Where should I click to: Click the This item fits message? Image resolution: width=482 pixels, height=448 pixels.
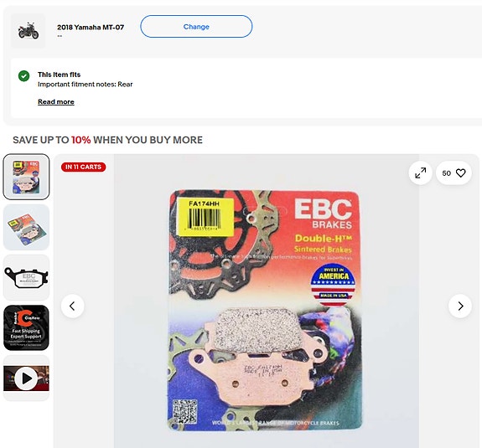click(59, 75)
